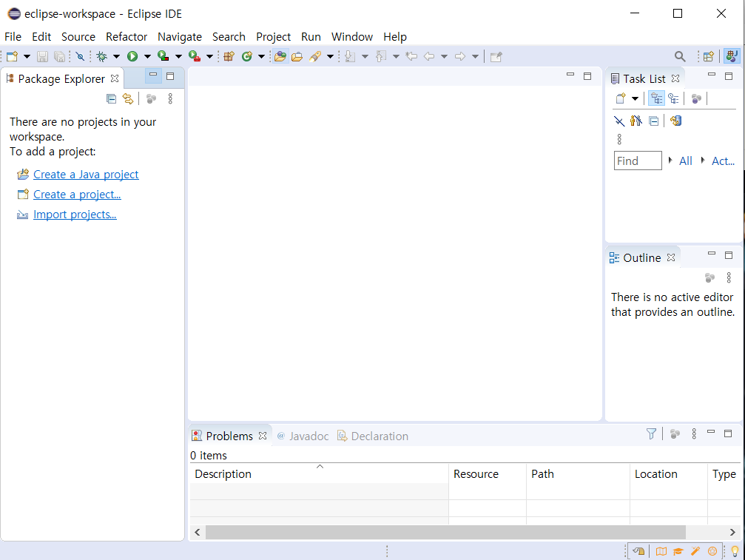
Task: Click the Back arrow navigation icon
Action: pos(429,56)
